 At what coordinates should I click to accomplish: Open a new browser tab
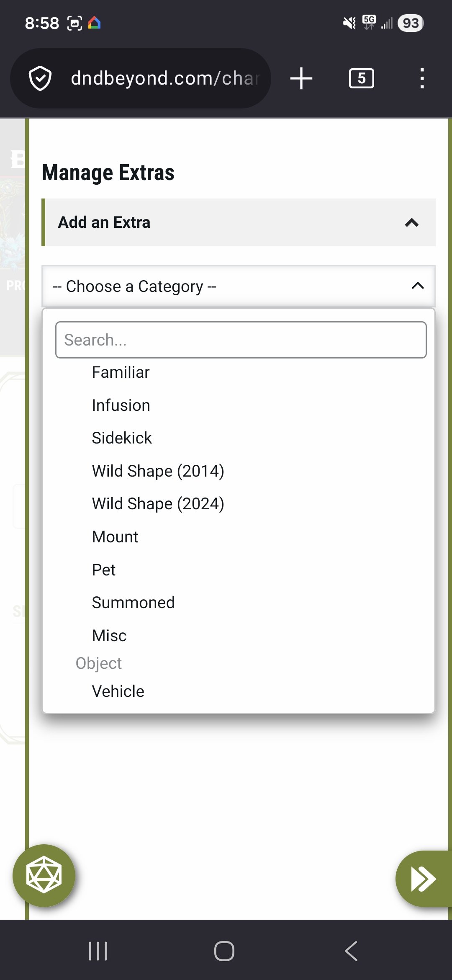301,78
